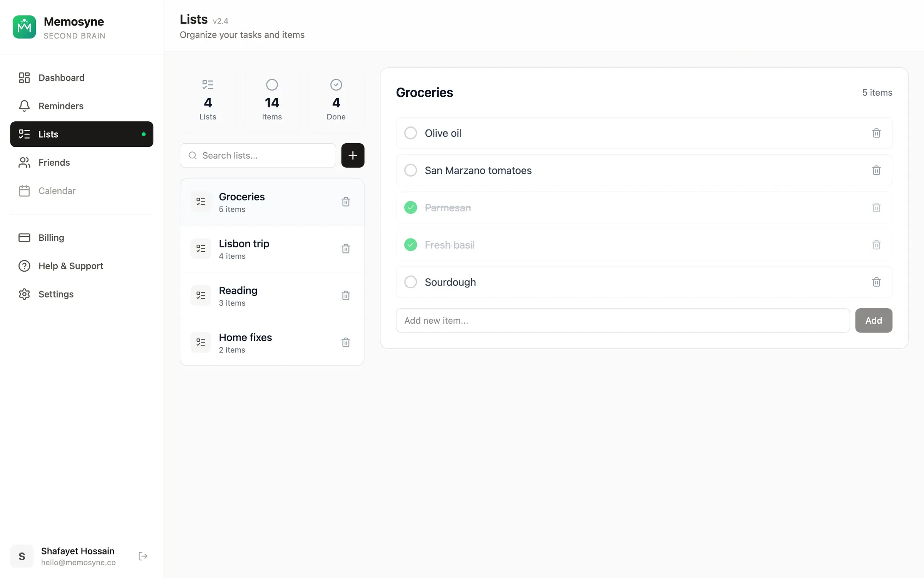Open Help & Support
The height and width of the screenshot is (578, 924).
pos(82,266)
